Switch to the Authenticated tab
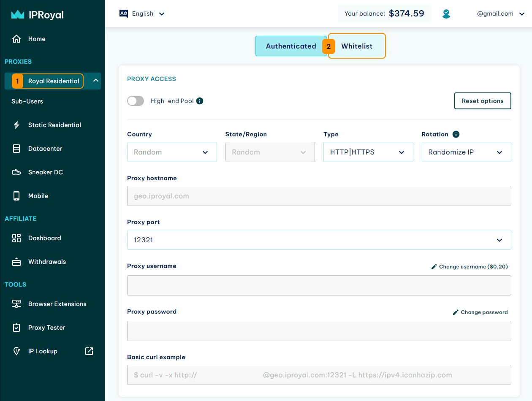 point(291,46)
